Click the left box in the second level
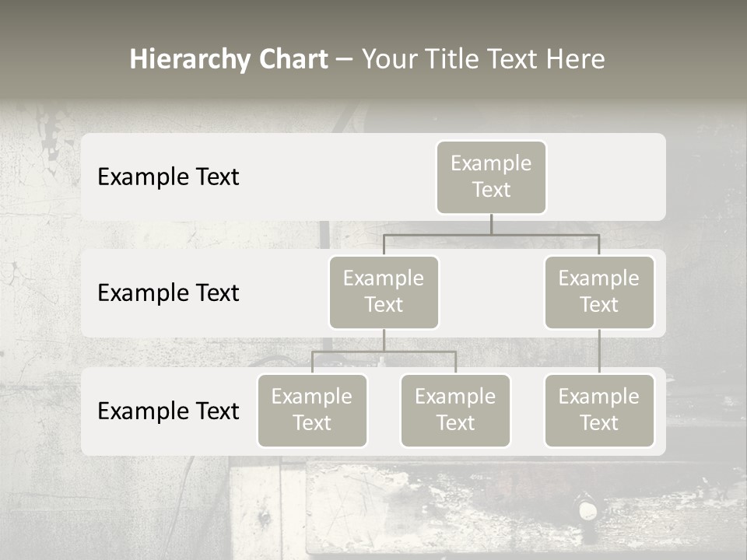747x560 pixels. click(x=384, y=292)
